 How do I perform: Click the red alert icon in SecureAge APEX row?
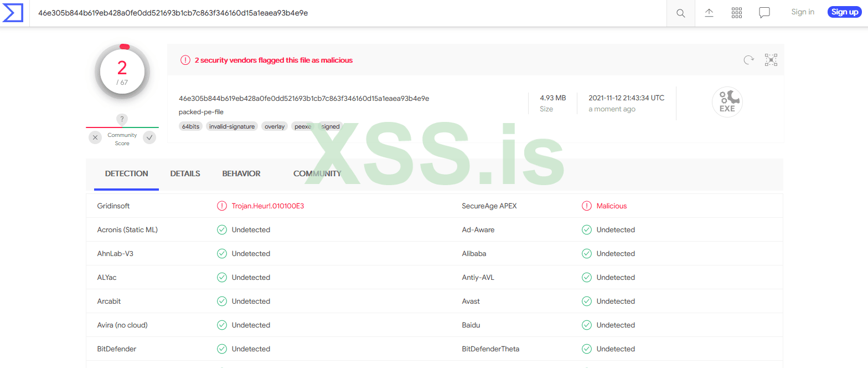coord(587,206)
